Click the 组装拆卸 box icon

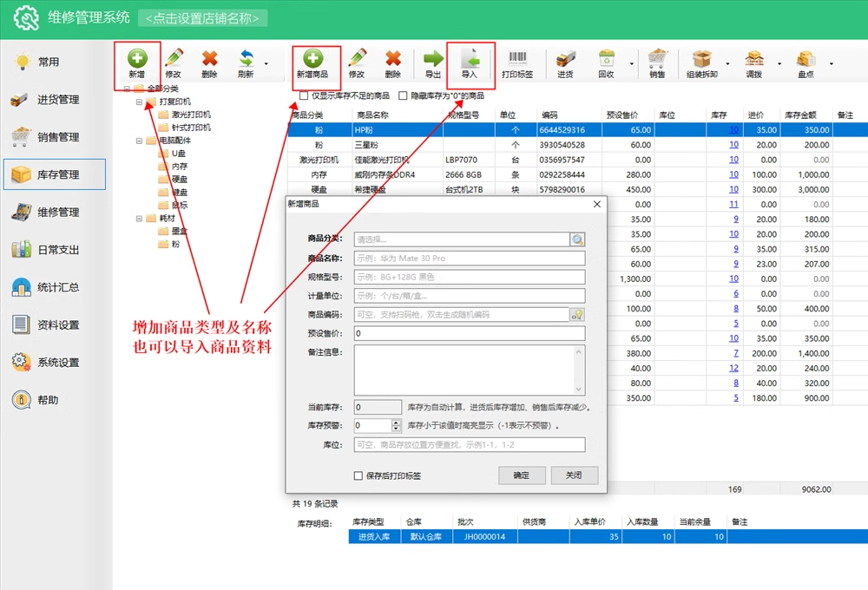coord(702,58)
